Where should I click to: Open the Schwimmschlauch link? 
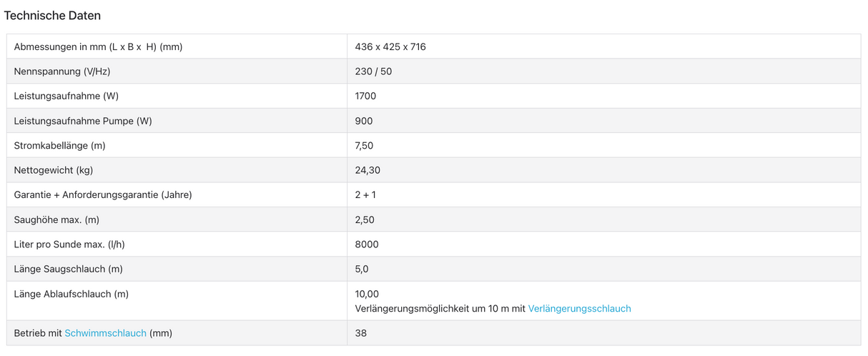[105, 333]
